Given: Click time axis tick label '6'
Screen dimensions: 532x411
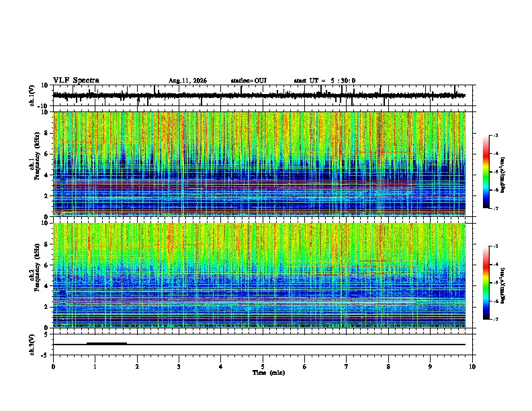Looking at the screenshot, I should [x=305, y=367].
